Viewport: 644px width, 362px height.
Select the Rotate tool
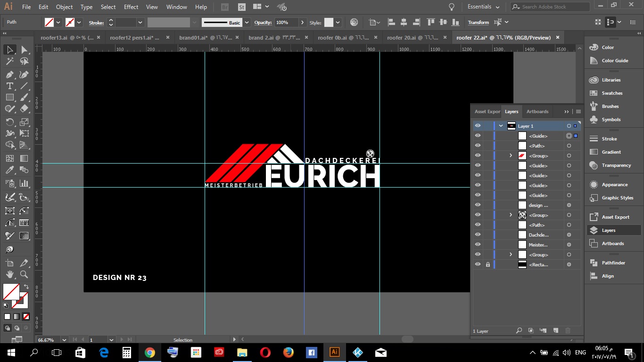[x=9, y=122]
